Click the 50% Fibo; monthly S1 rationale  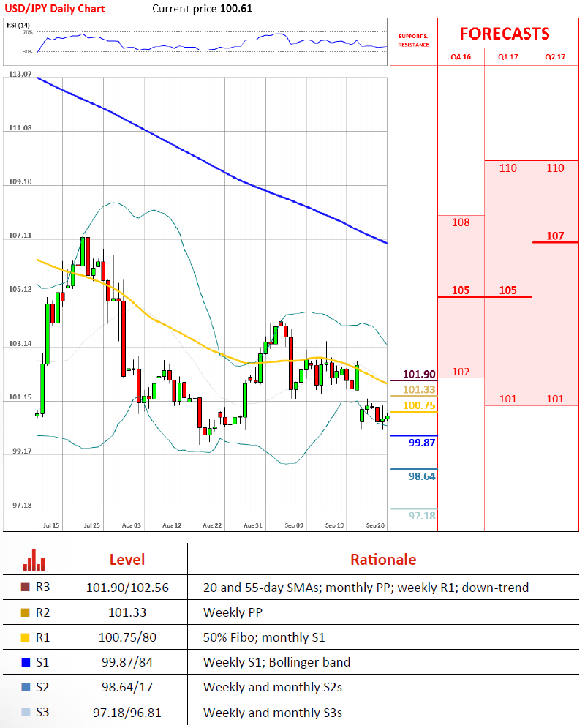tap(264, 637)
